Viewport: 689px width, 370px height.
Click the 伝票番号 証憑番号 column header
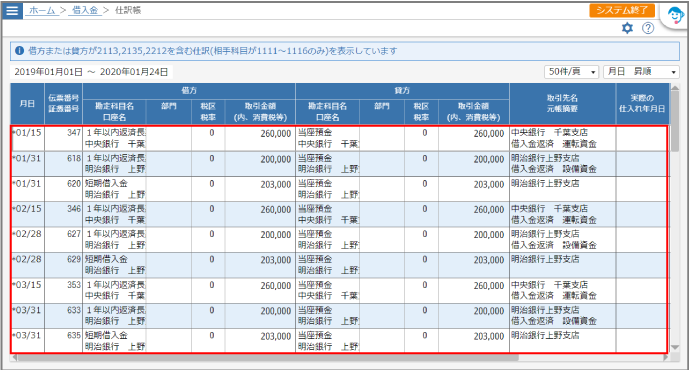click(x=63, y=104)
